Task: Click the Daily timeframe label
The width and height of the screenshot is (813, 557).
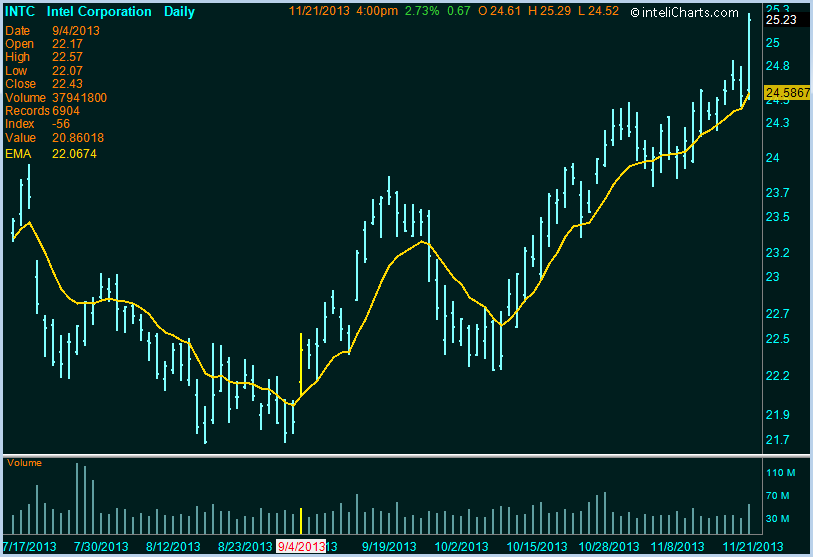Action: click(x=179, y=12)
